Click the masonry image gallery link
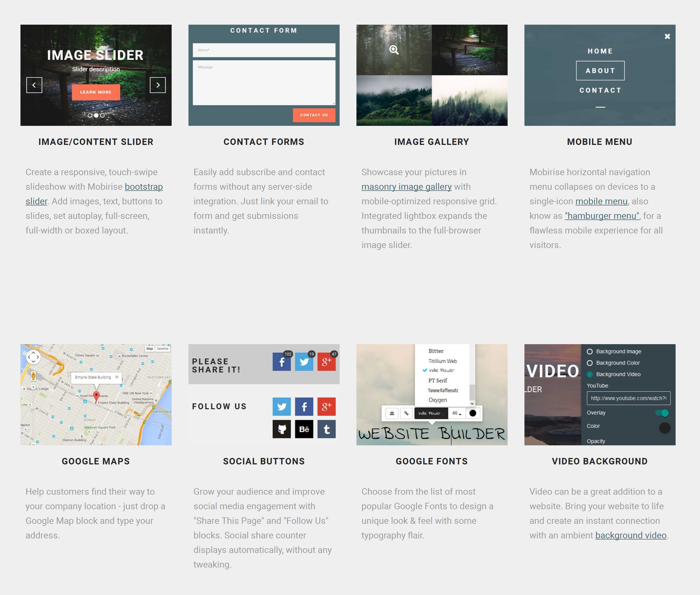The height and width of the screenshot is (595, 700). 406,187
